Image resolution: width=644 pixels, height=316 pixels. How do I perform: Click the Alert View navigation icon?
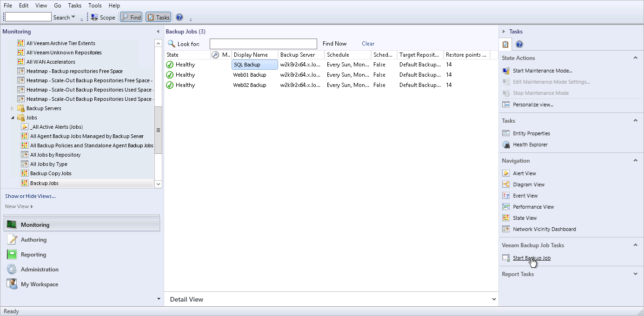506,173
